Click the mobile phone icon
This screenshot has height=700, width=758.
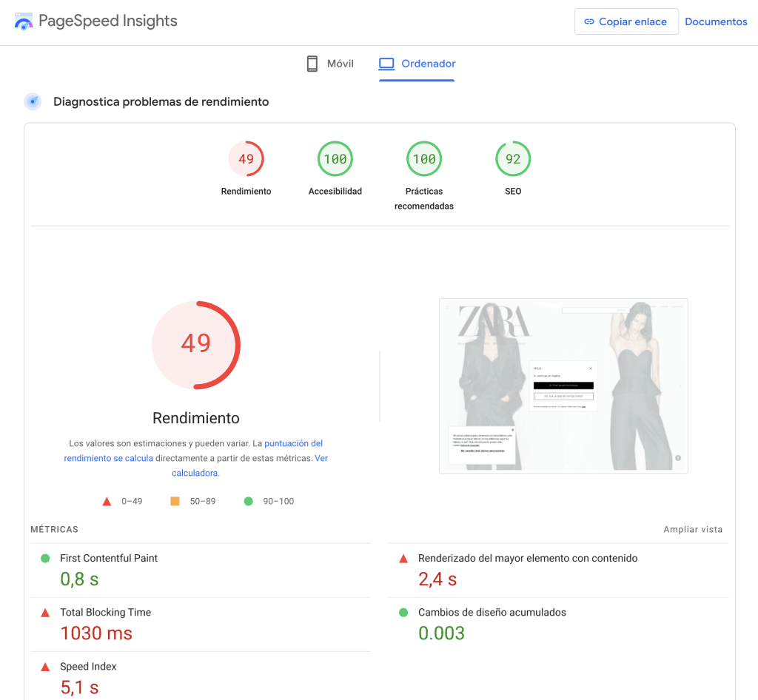312,64
